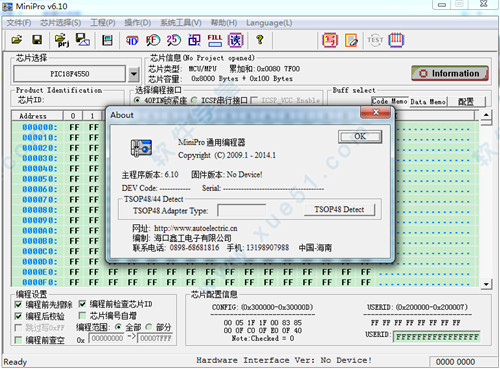Select the 40PIN socket radio button
The height and width of the screenshot is (369, 500).
[x=136, y=100]
